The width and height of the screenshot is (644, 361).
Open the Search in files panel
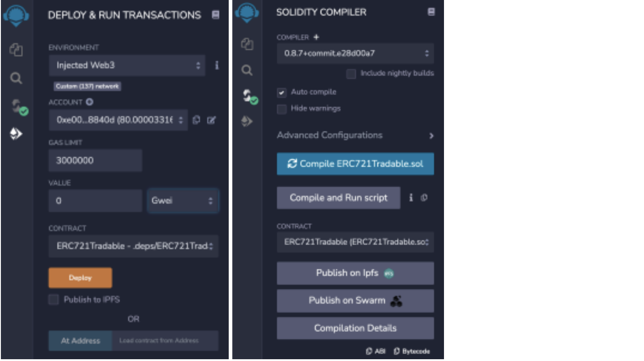(x=17, y=78)
